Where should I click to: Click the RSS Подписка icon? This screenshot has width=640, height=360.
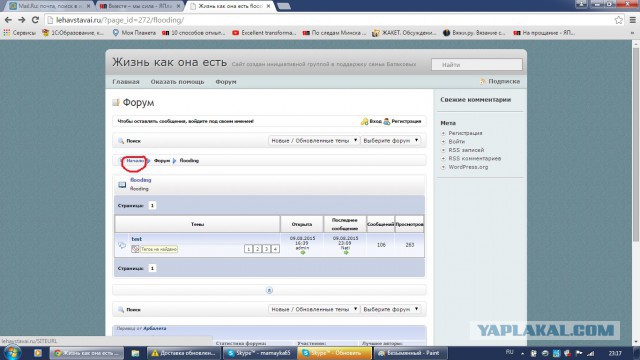pos(483,82)
